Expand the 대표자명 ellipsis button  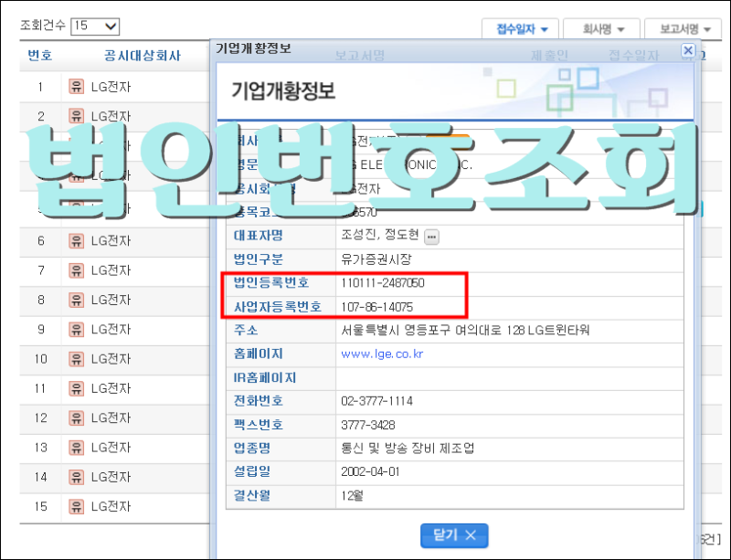tap(431, 237)
